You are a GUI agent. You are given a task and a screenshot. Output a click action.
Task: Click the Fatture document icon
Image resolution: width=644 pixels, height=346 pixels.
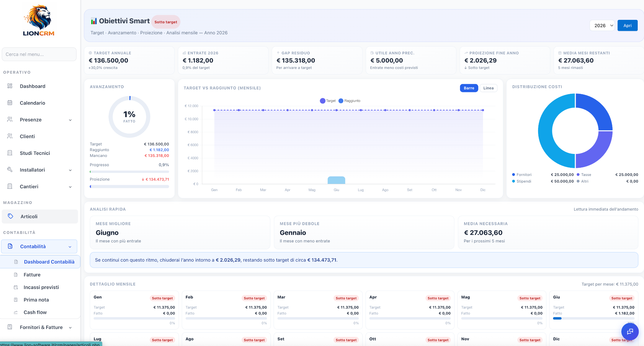pos(16,275)
